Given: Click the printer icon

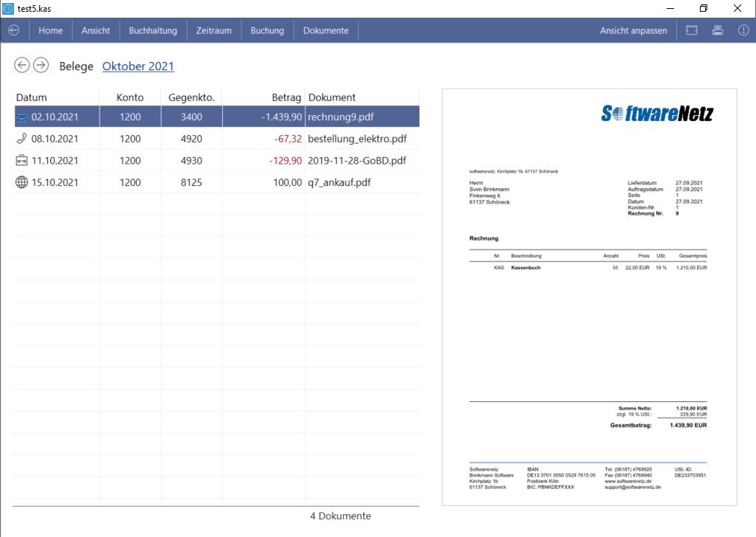Looking at the screenshot, I should [718, 30].
